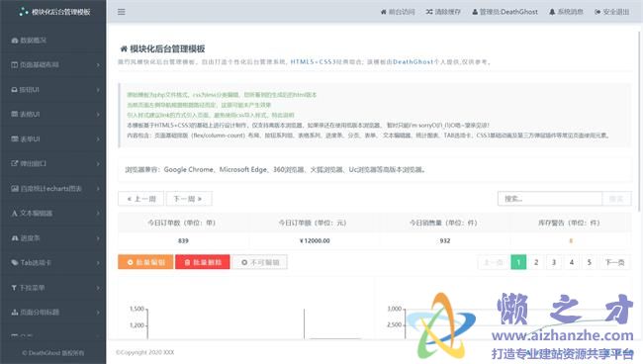
Task: Click the filter icon for 下拉菜单
Action: 15,288
